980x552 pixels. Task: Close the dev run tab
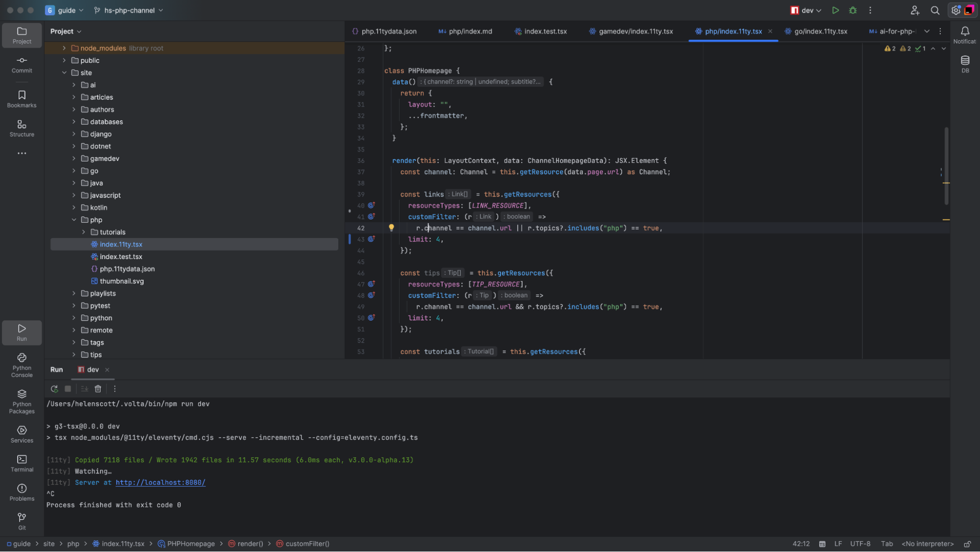(x=107, y=370)
